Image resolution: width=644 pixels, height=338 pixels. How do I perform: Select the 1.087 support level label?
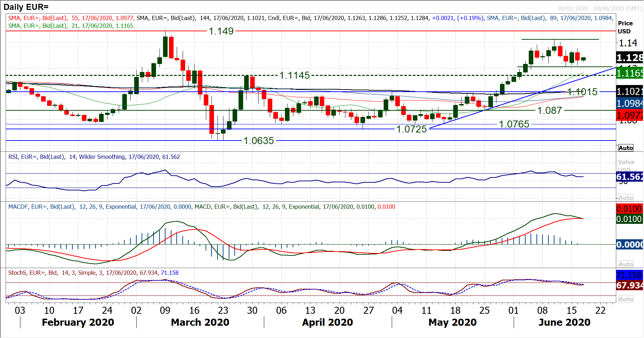(x=549, y=111)
